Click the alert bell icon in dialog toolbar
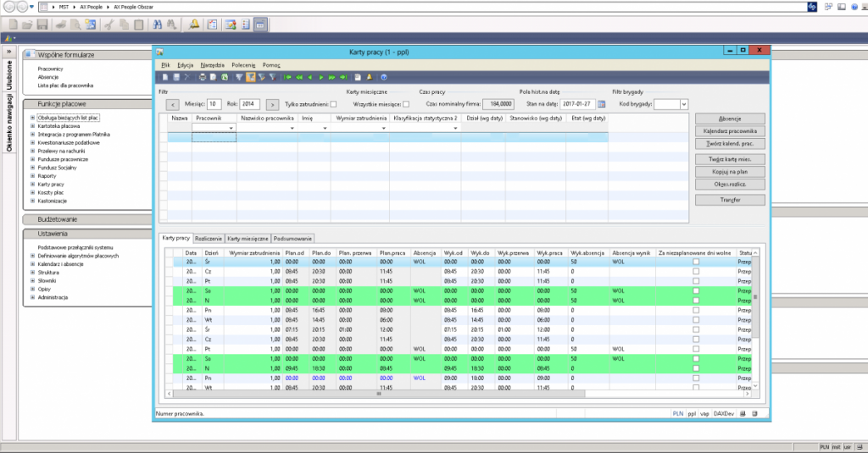Viewport: 868px width, 453px height. pyautogui.click(x=369, y=77)
